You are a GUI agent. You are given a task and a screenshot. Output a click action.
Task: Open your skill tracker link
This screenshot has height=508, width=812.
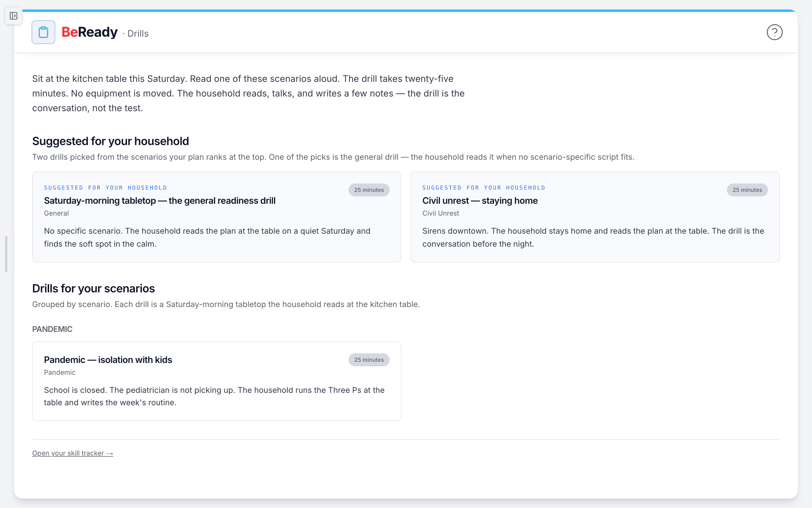pos(72,453)
